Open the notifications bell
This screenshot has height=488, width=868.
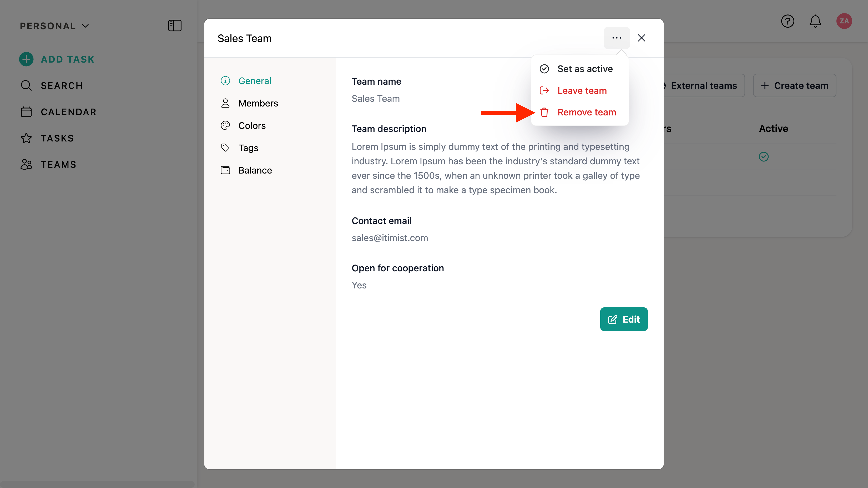coord(815,21)
